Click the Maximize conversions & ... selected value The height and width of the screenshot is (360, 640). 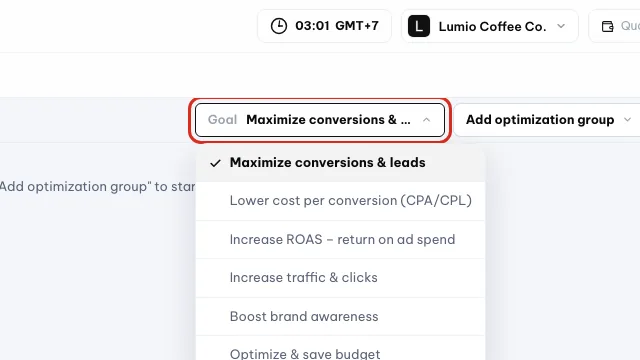[x=328, y=120]
